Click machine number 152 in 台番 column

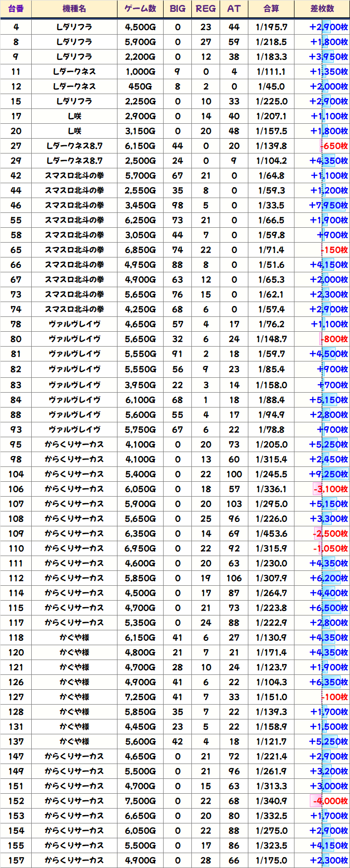(x=16, y=801)
